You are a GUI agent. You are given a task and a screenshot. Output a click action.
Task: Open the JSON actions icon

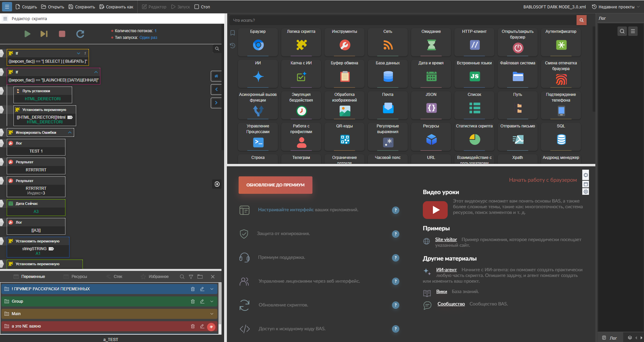coord(431,108)
